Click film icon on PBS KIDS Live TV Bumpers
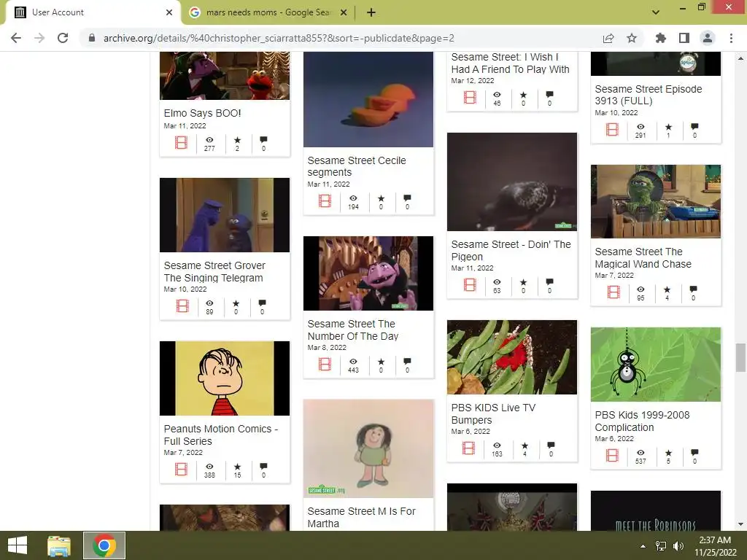The height and width of the screenshot is (560, 747). pyautogui.click(x=469, y=448)
